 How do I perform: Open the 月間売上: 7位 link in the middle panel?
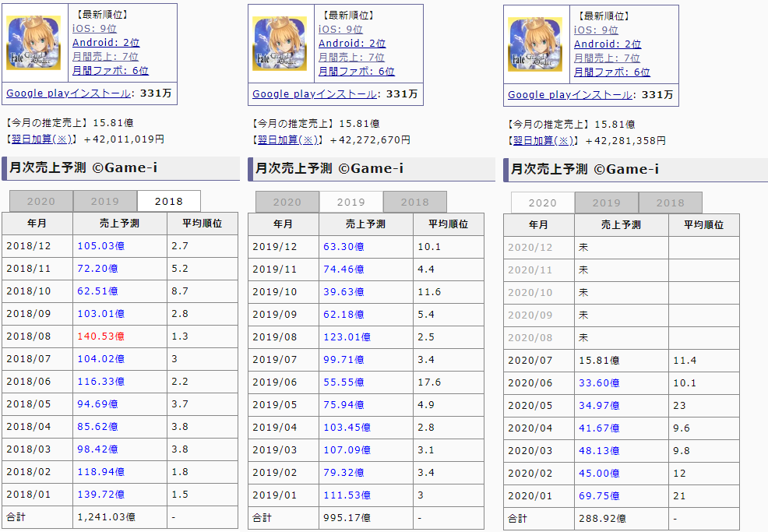pos(351,58)
